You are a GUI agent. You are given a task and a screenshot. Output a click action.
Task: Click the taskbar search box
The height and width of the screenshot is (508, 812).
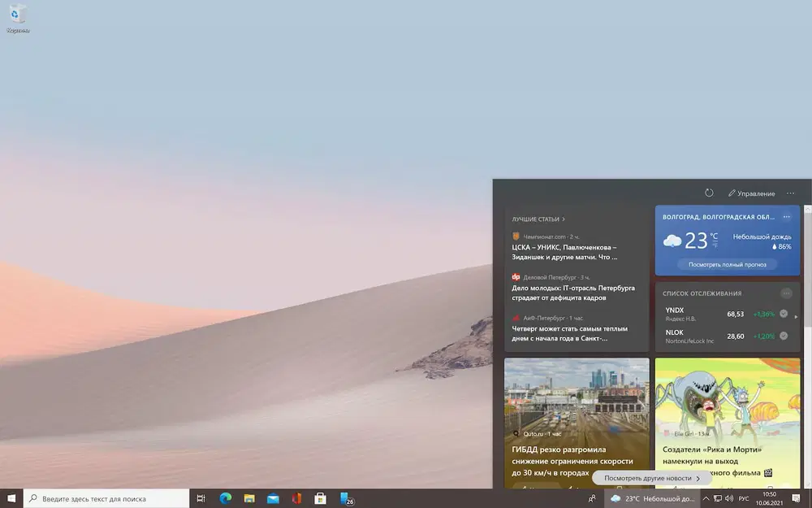[106, 499]
